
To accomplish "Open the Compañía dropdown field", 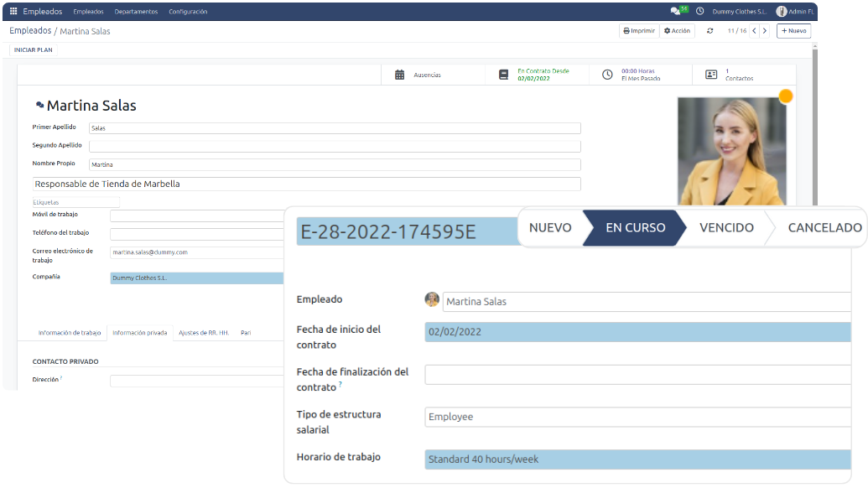I will pyautogui.click(x=196, y=276).
